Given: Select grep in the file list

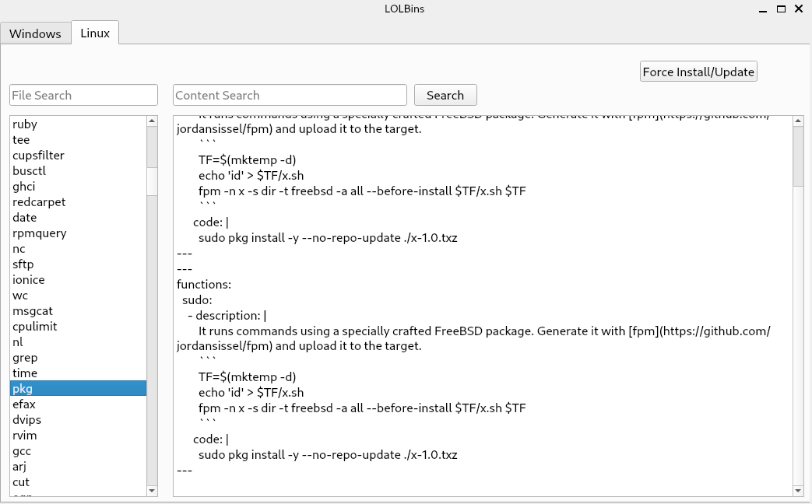Looking at the screenshot, I should click(x=78, y=358).
